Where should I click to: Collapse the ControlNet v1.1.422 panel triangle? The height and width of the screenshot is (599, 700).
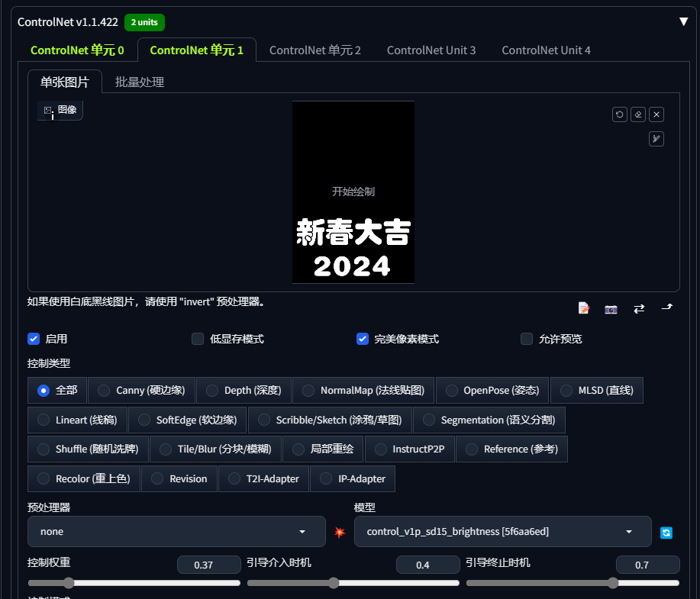pyautogui.click(x=683, y=22)
